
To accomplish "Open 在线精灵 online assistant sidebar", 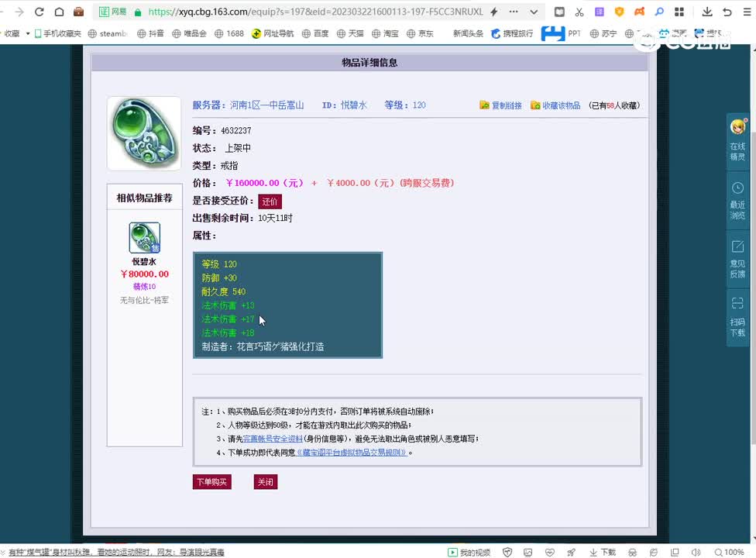I will (x=737, y=140).
